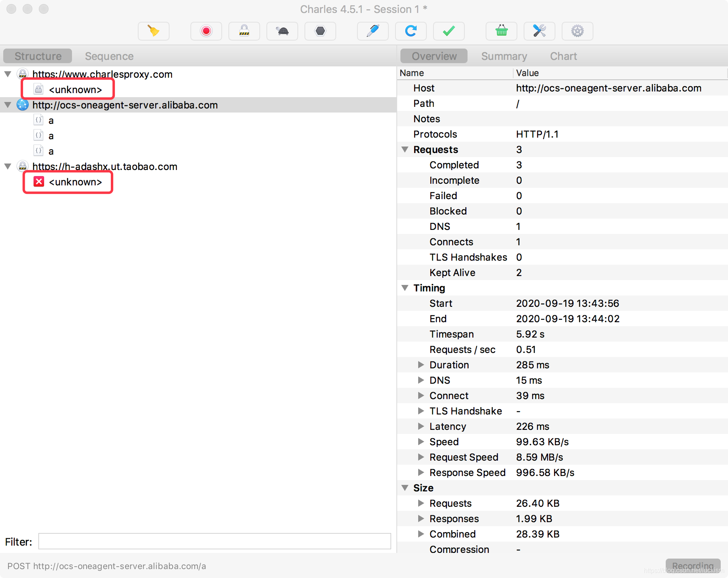Open Compose with the pen icon
The image size is (728, 578).
373,31
